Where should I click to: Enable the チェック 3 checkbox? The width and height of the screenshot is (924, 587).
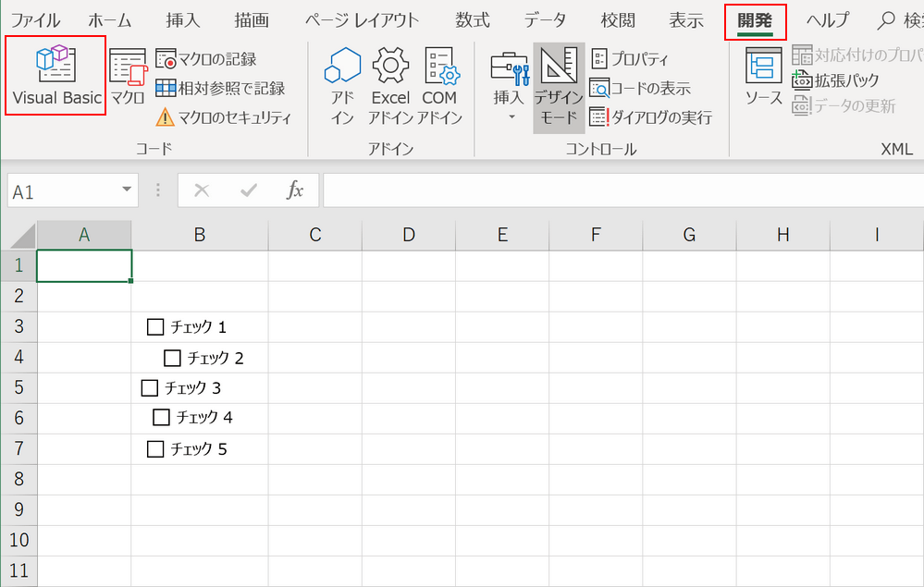[150, 387]
